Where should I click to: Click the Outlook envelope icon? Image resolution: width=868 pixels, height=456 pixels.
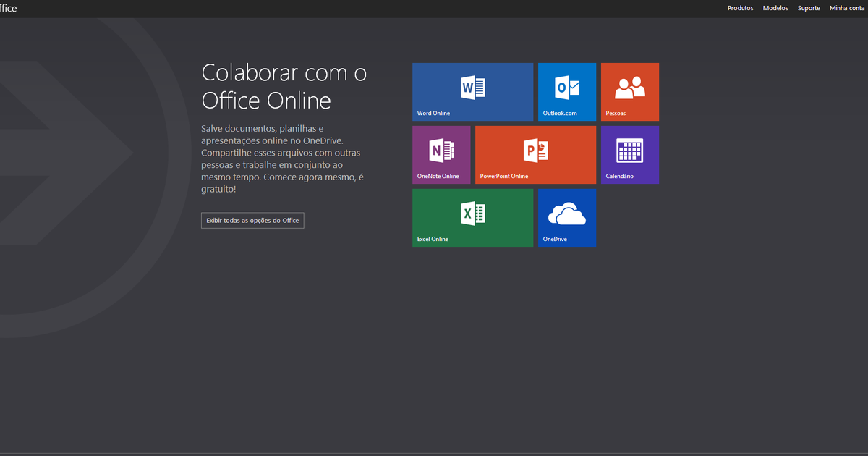566,86
